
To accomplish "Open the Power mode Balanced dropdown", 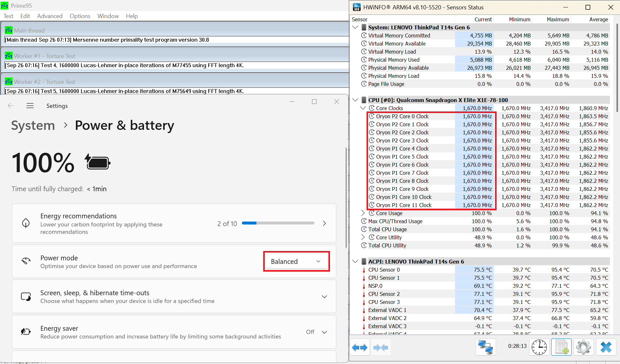I will tap(296, 261).
